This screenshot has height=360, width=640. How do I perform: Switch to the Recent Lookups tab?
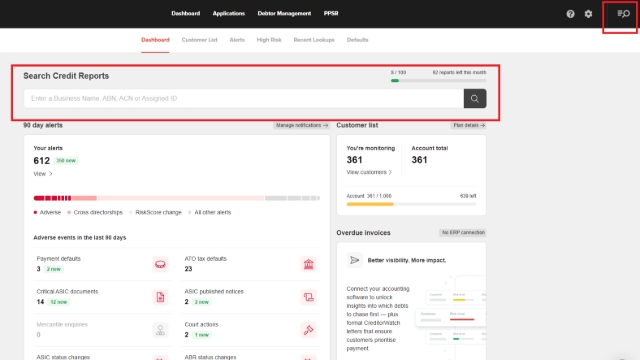click(314, 40)
